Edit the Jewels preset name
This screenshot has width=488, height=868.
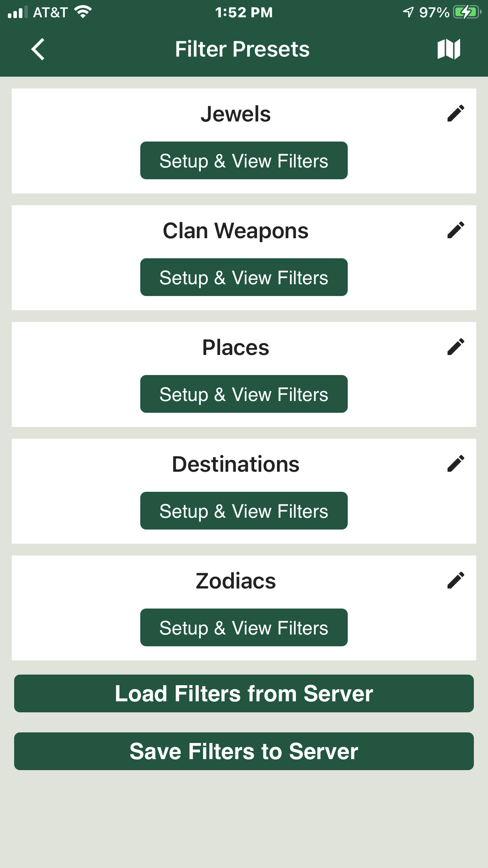(x=456, y=113)
